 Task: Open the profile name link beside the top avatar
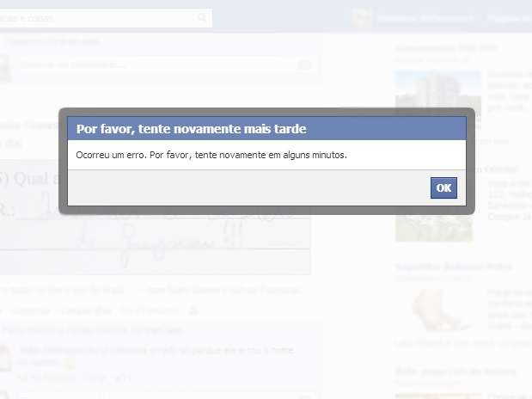(x=425, y=18)
